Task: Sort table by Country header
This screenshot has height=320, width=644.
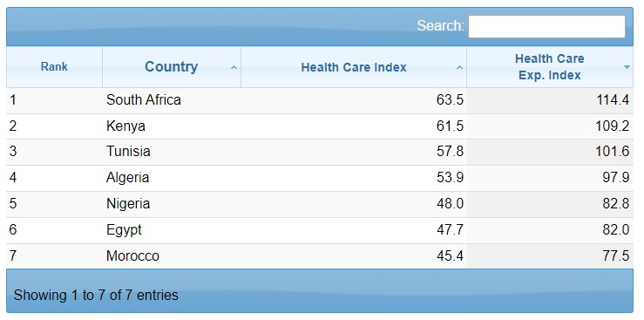Action: tap(172, 67)
